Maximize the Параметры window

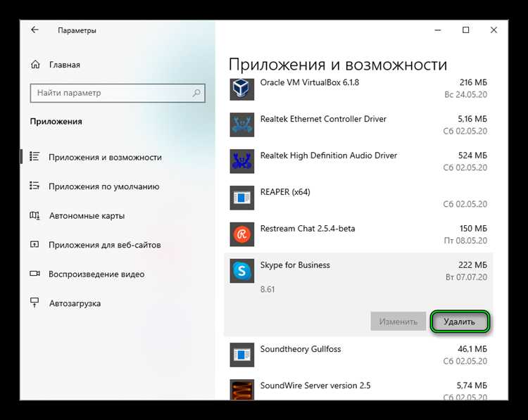466,30
